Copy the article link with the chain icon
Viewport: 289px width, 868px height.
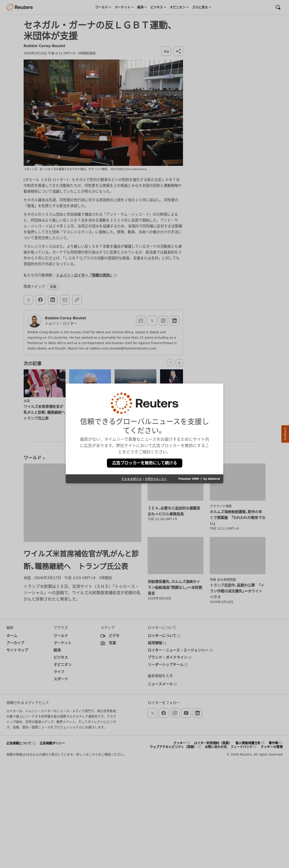click(77, 299)
